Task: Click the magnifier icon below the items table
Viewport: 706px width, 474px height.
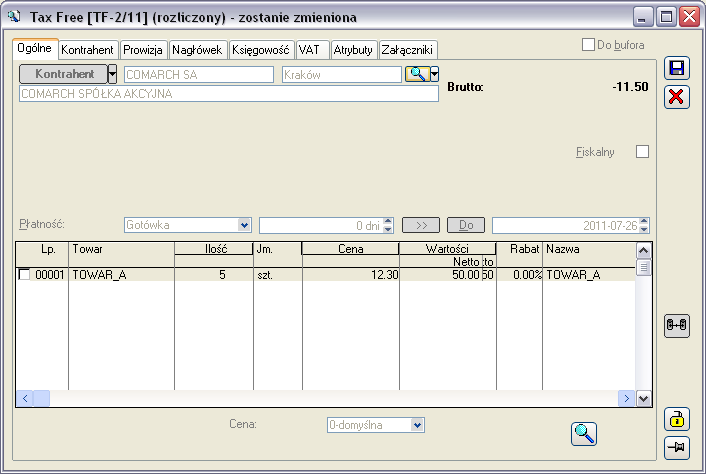Action: coord(584,434)
